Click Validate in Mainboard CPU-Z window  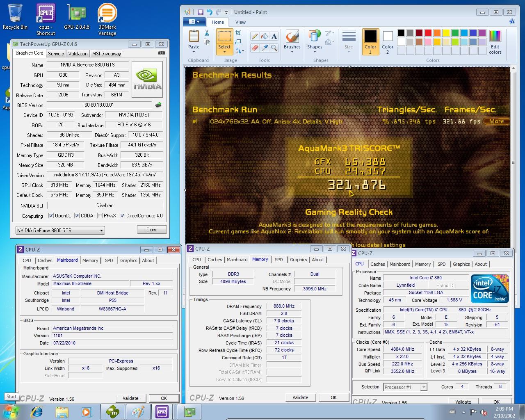click(130, 398)
